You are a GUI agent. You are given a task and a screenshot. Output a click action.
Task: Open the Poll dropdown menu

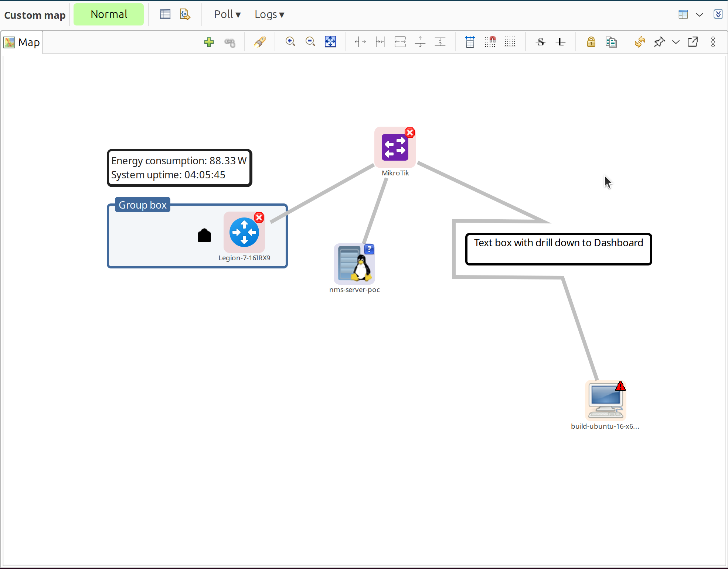coord(227,14)
